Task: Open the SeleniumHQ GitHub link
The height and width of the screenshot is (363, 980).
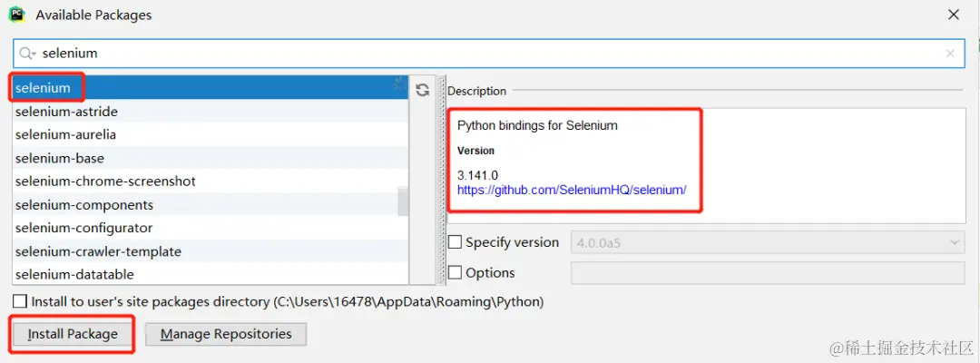Action: click(572, 190)
